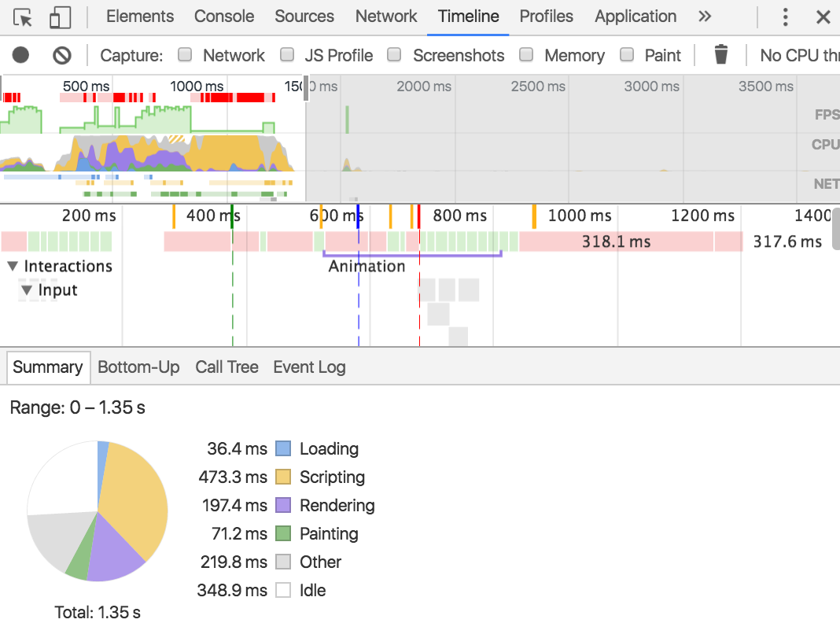The width and height of the screenshot is (840, 634).
Task: Click the Scripting yellow color swatch
Action: [283, 477]
